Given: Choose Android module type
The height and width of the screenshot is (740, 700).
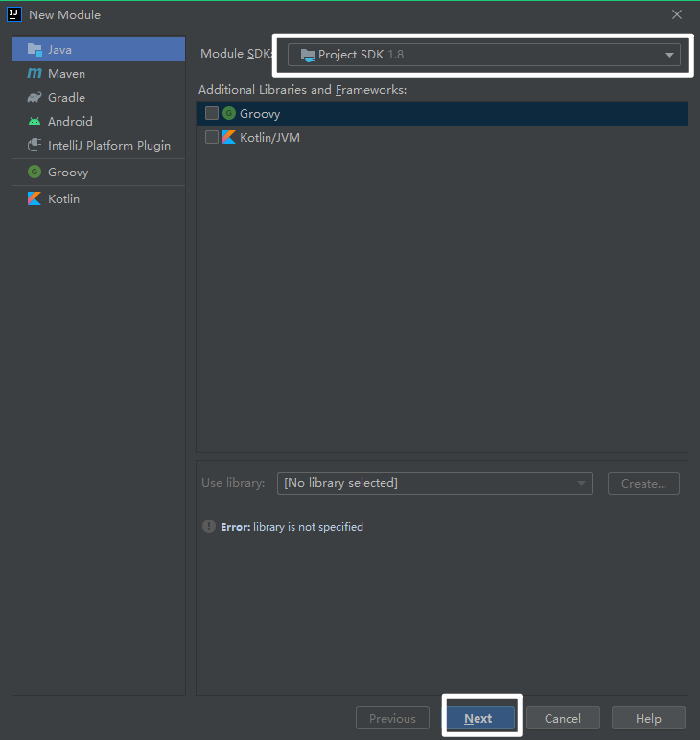Looking at the screenshot, I should click(99, 122).
